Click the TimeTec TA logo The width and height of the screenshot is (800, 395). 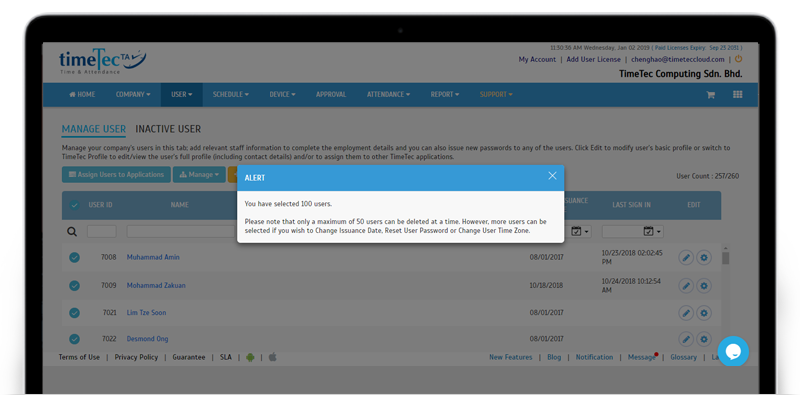pyautogui.click(x=102, y=62)
